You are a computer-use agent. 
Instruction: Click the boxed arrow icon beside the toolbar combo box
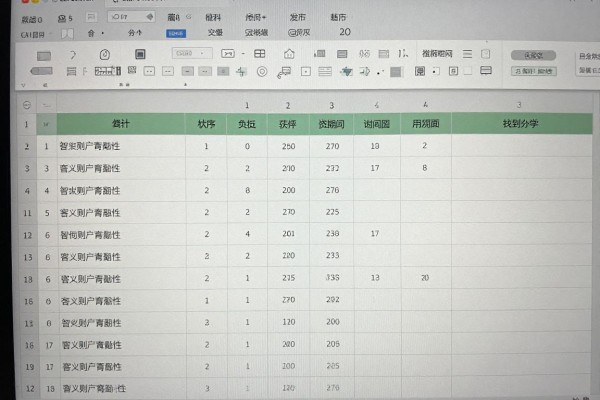pos(228,54)
